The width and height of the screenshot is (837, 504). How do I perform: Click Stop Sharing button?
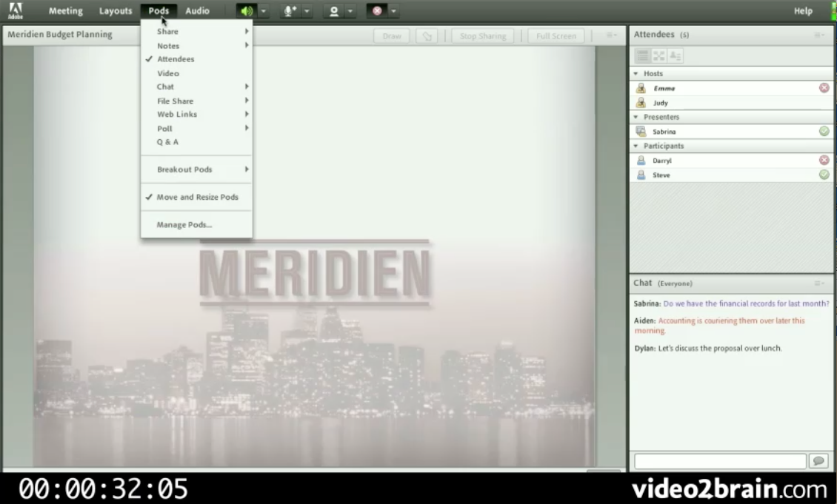482,36
